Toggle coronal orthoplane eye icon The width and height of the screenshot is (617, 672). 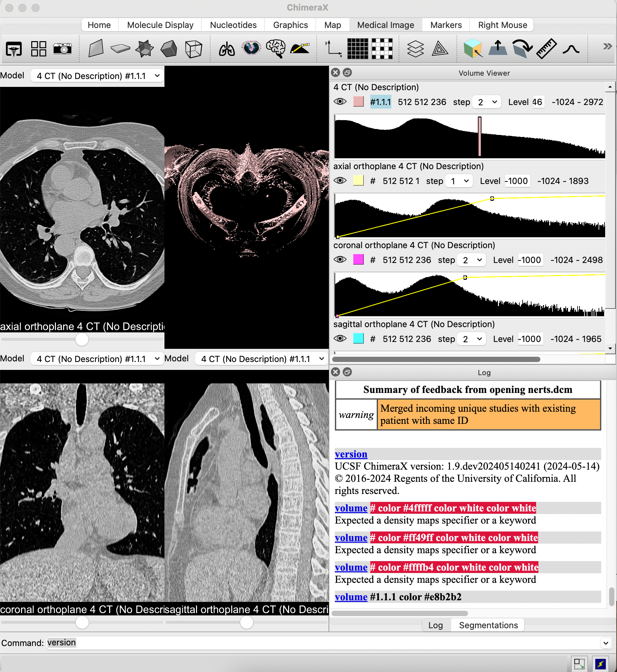tap(340, 260)
